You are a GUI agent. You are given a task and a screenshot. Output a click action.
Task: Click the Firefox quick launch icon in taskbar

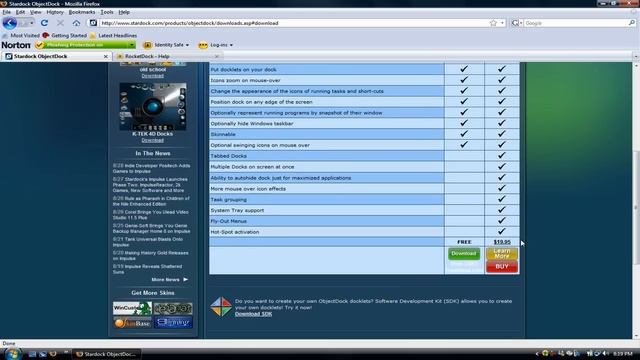tap(53, 354)
